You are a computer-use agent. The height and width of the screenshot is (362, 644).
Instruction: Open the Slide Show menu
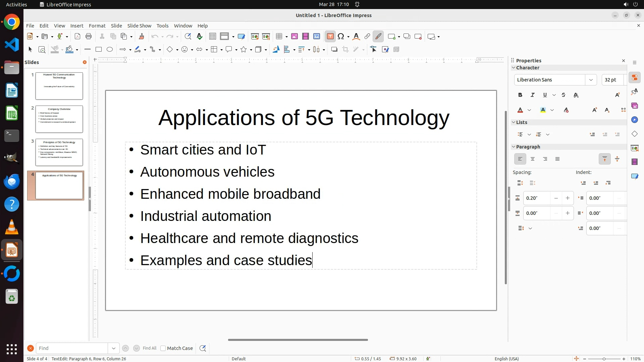pyautogui.click(x=139, y=26)
